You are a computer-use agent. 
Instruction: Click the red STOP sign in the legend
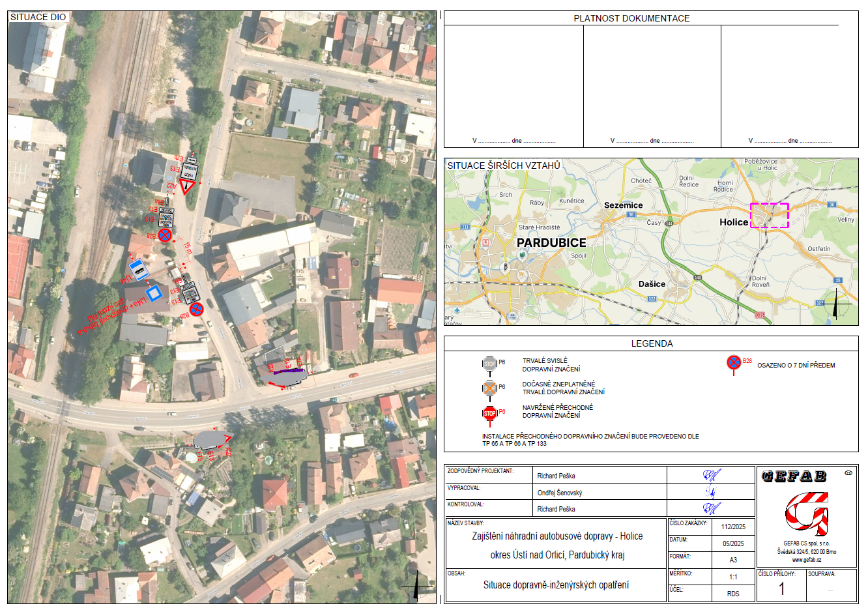(x=489, y=413)
